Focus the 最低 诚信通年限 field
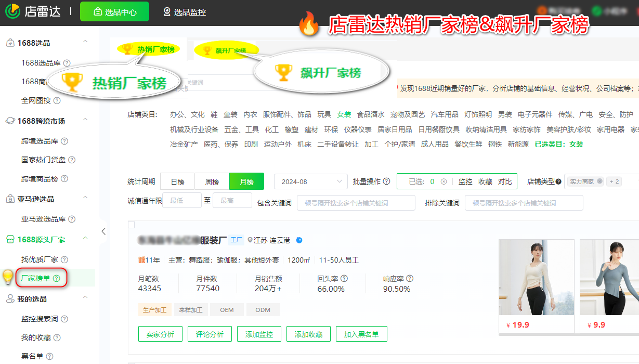The height and width of the screenshot is (364, 639). 181,200
